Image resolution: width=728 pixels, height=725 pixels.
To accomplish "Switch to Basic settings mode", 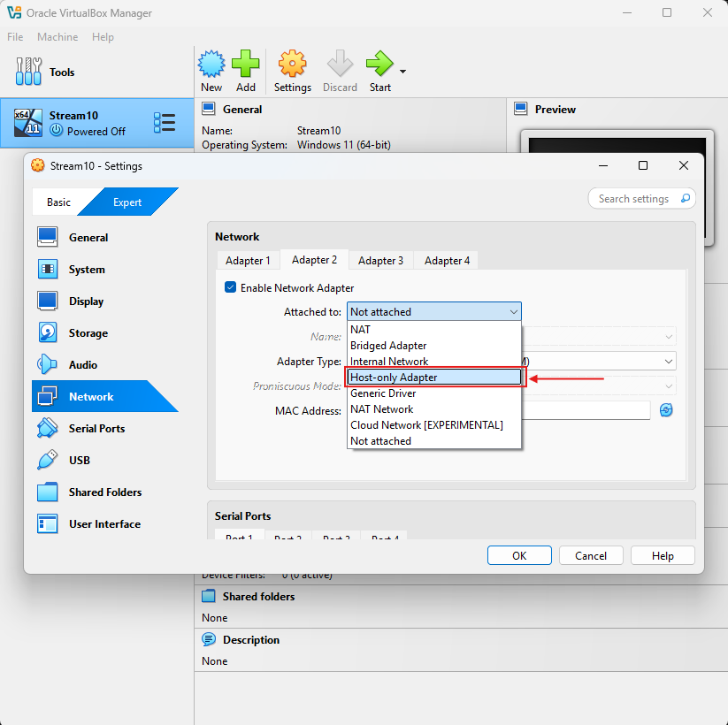I will click(x=58, y=202).
